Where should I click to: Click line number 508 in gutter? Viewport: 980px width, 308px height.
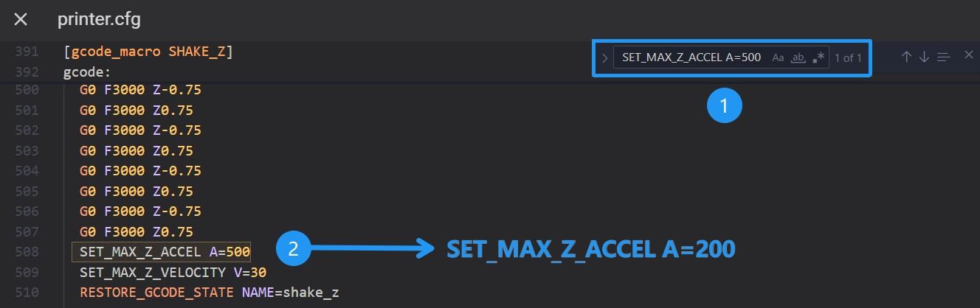pos(27,252)
